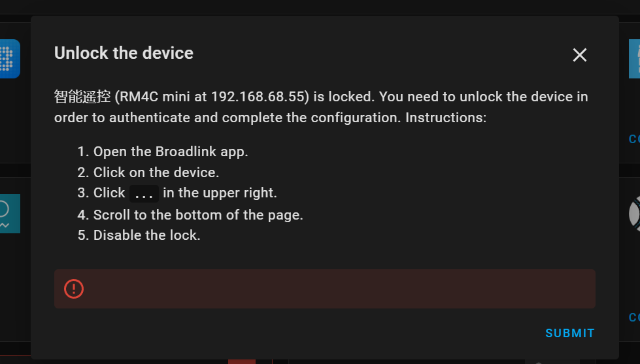Click the 'Open the Broadlink app' instruction

click(x=171, y=152)
